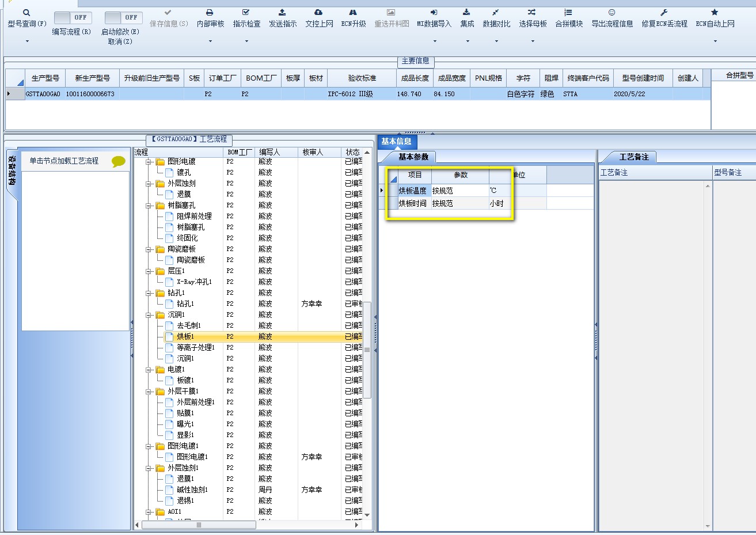756x535 pixels.
Task: Click the 发送指示 upload icon
Action: pos(282,12)
